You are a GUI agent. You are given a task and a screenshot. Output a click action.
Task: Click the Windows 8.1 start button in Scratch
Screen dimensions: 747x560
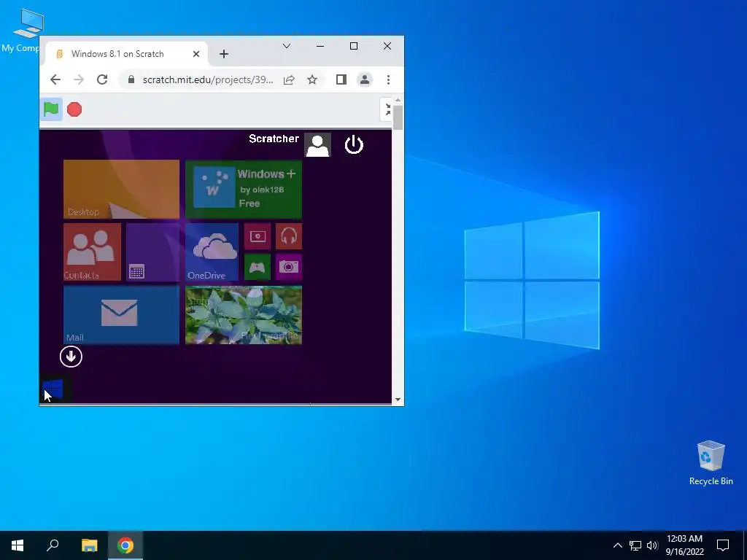coord(53,389)
